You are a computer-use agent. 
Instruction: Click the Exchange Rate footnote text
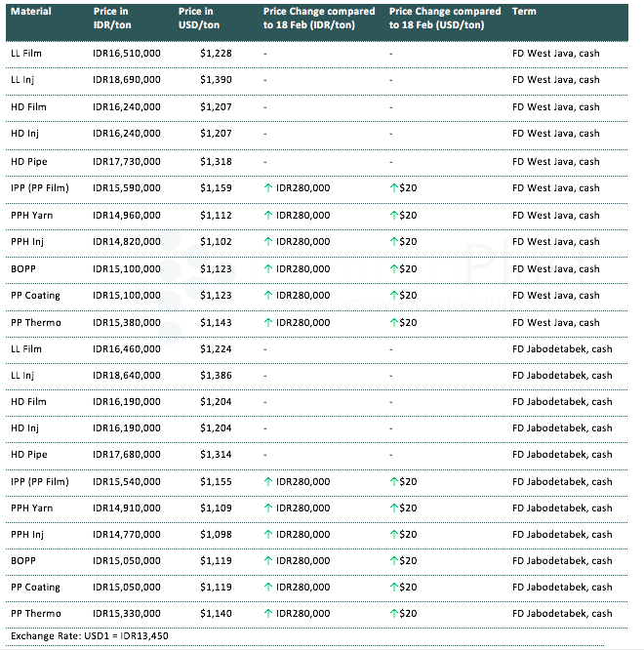(79, 636)
